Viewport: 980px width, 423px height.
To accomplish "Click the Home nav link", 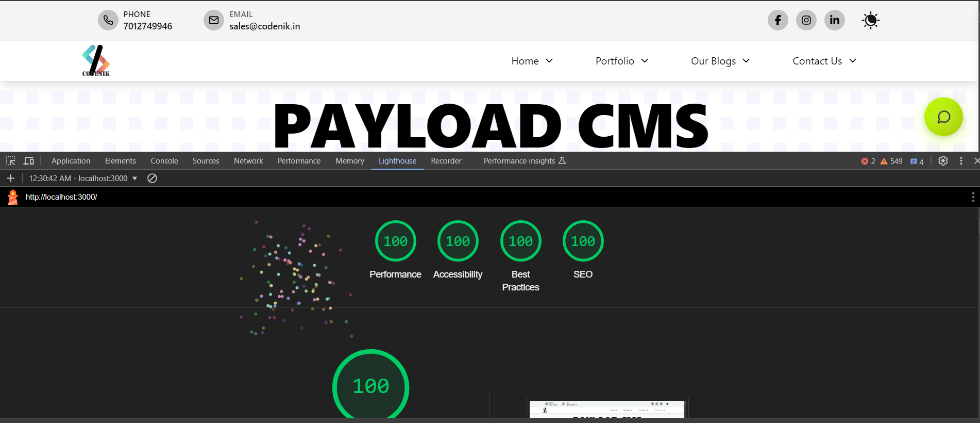I will coord(525,61).
